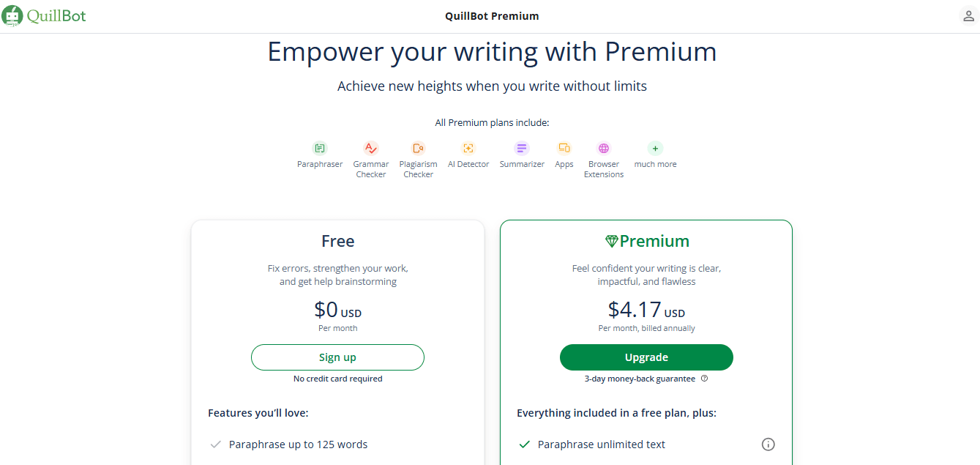Open the AI Detector icon
The height and width of the screenshot is (465, 980).
coord(468,148)
